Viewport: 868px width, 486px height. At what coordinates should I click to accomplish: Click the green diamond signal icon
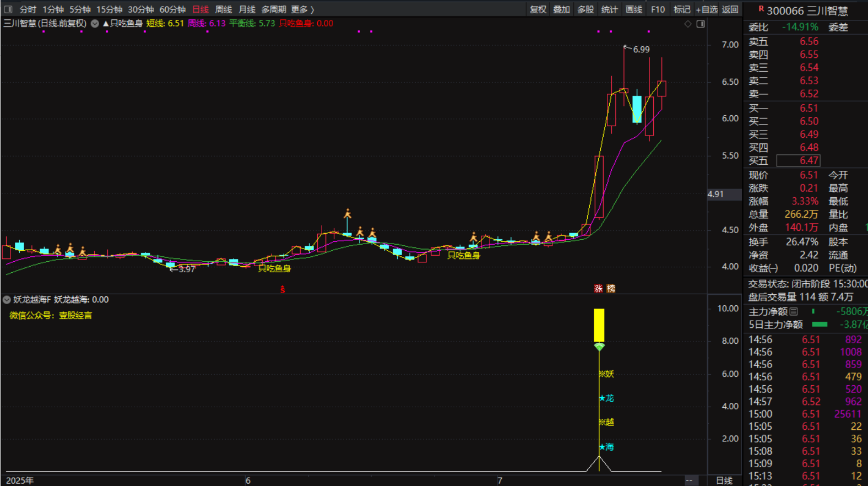599,347
